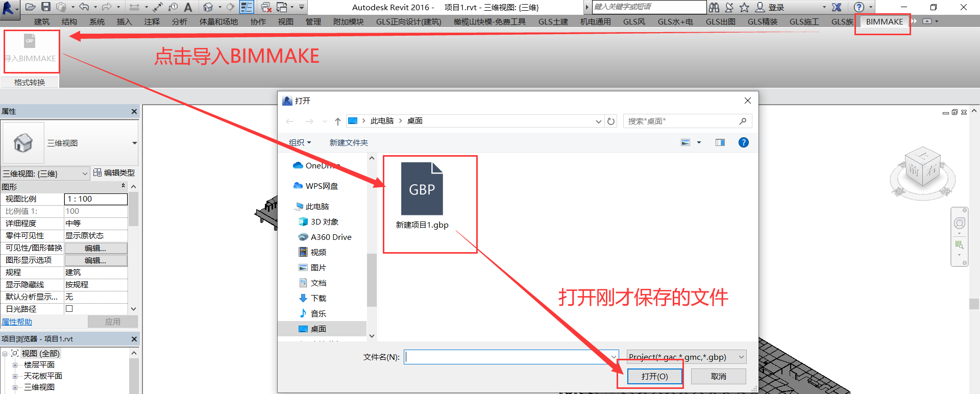Open the address bar path dropdown arrow
980x394 pixels.
[x=598, y=121]
